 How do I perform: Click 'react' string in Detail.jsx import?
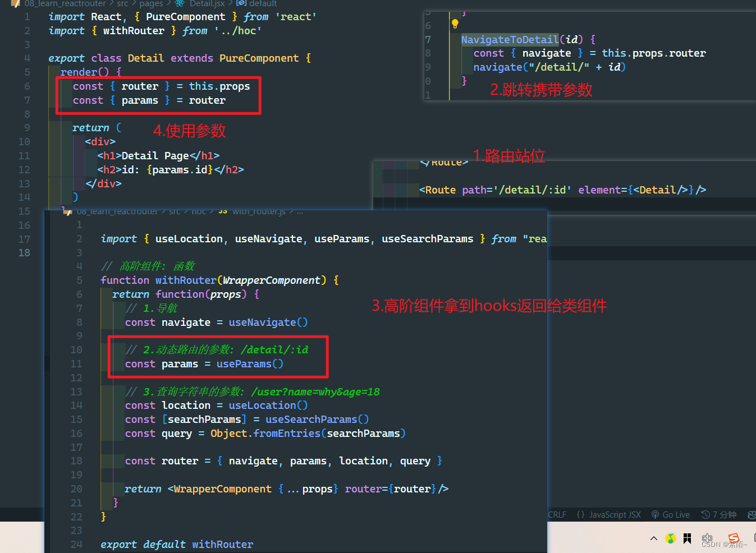[x=296, y=17]
